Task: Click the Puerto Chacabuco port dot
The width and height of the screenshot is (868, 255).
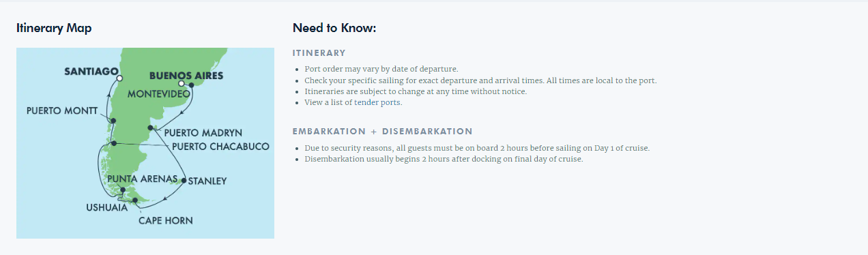Action: point(114,143)
